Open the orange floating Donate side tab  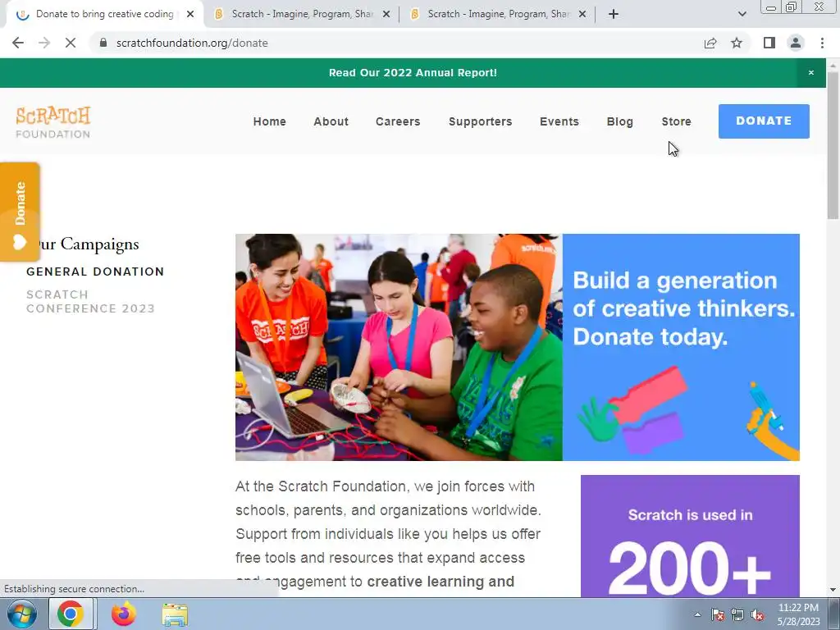tap(20, 212)
